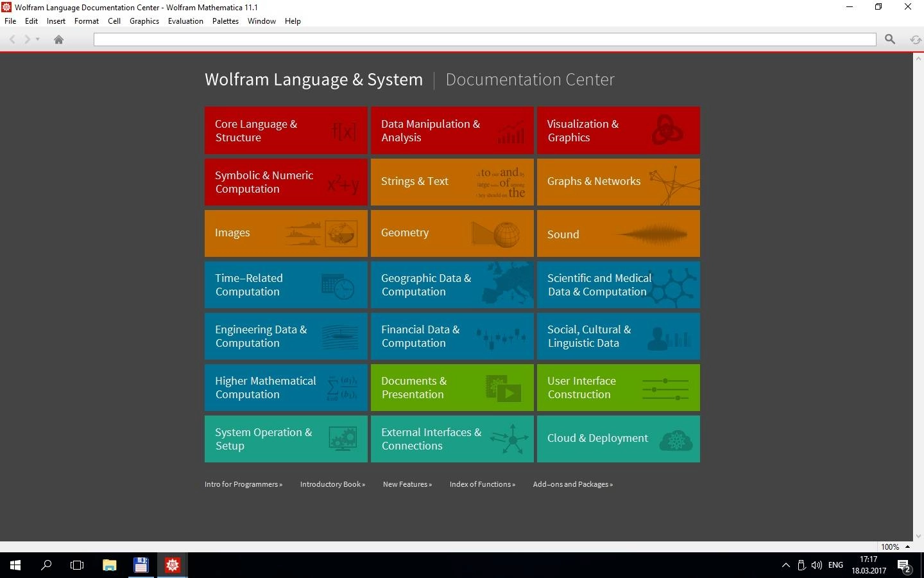This screenshot has width=924, height=578.
Task: Open the Action Center notifications icon
Action: [905, 566]
